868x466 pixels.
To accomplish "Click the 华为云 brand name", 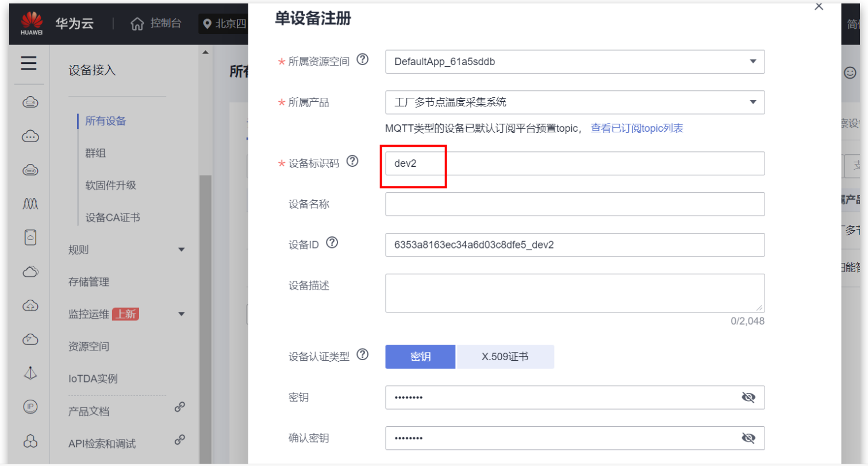I will pos(75,24).
